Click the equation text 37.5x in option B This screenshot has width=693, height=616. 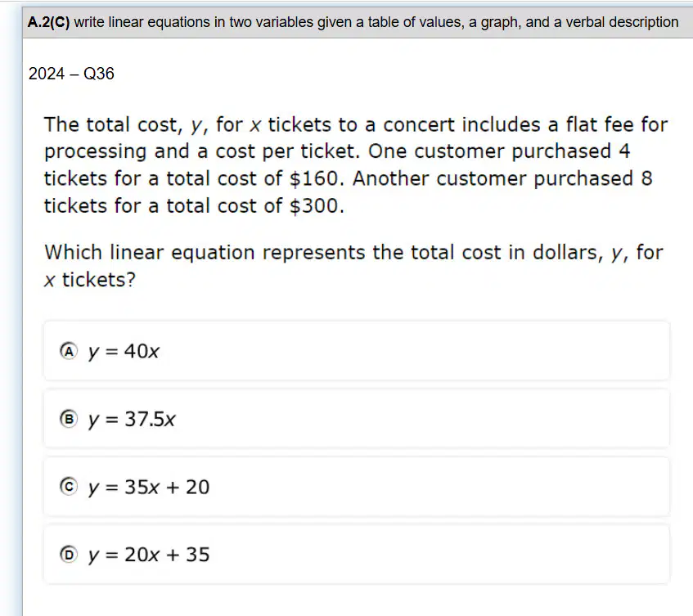pos(150,419)
